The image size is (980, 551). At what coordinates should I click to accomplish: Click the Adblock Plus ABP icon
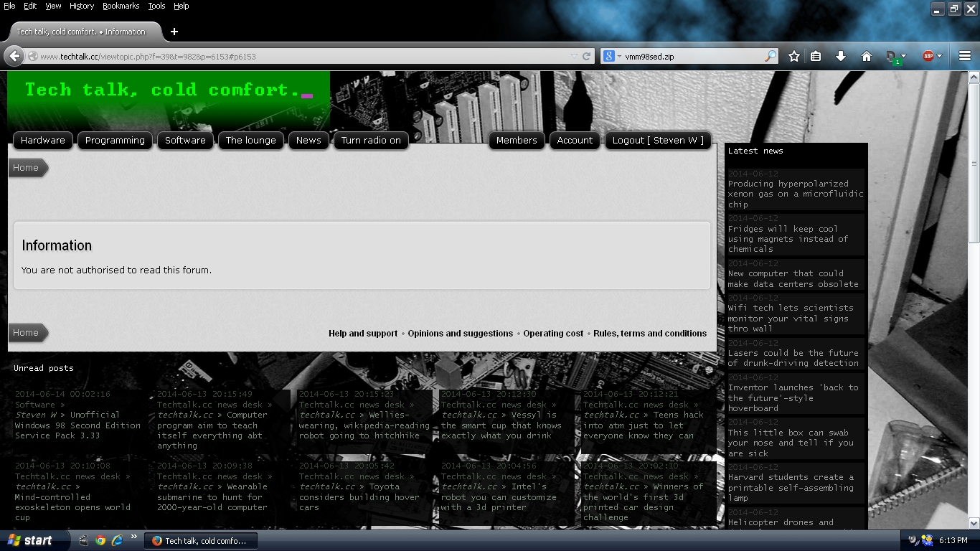928,56
